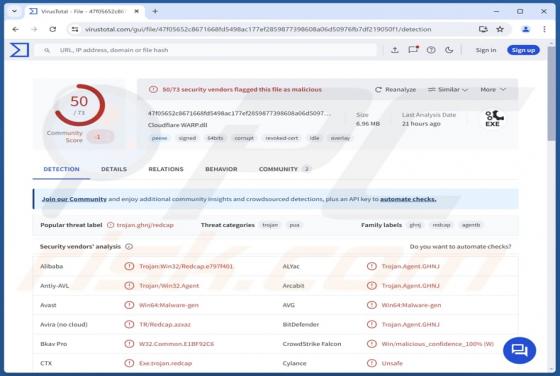Viewport: 560px width, 376px height.
Task: Expand the Similar dropdown
Action: point(448,90)
